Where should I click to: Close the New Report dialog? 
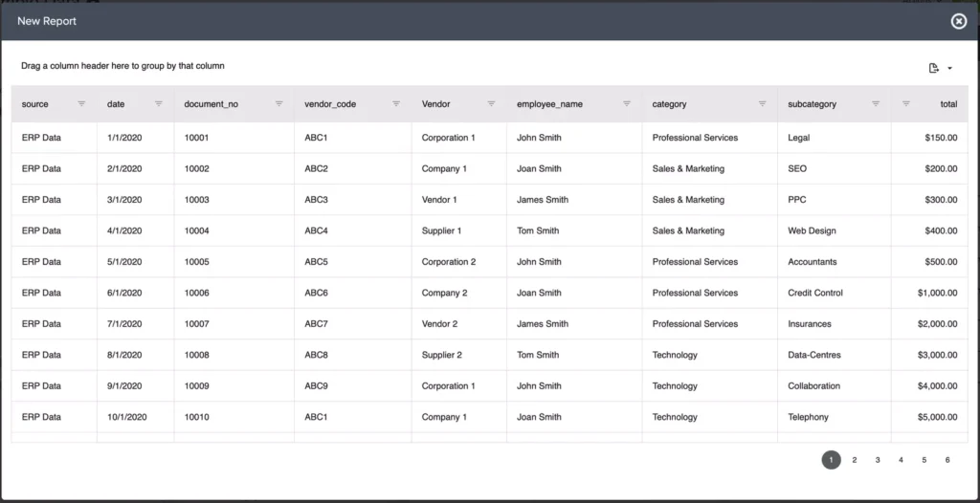point(958,21)
